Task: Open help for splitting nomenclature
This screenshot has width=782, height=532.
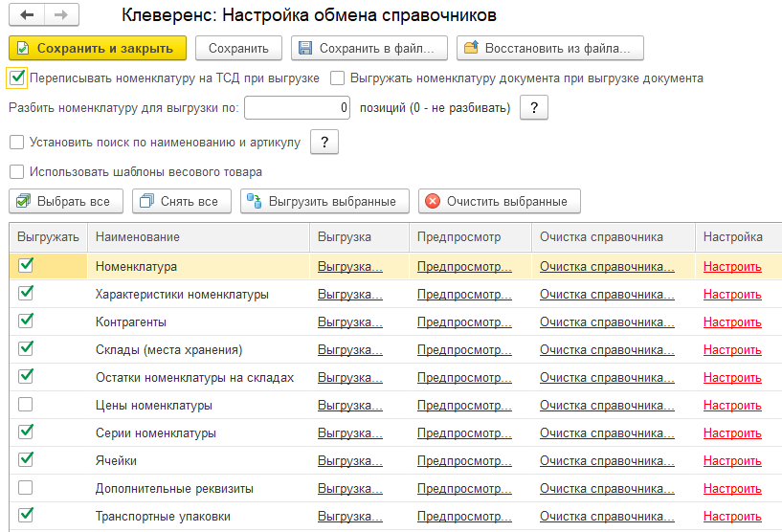Action: click(x=534, y=108)
